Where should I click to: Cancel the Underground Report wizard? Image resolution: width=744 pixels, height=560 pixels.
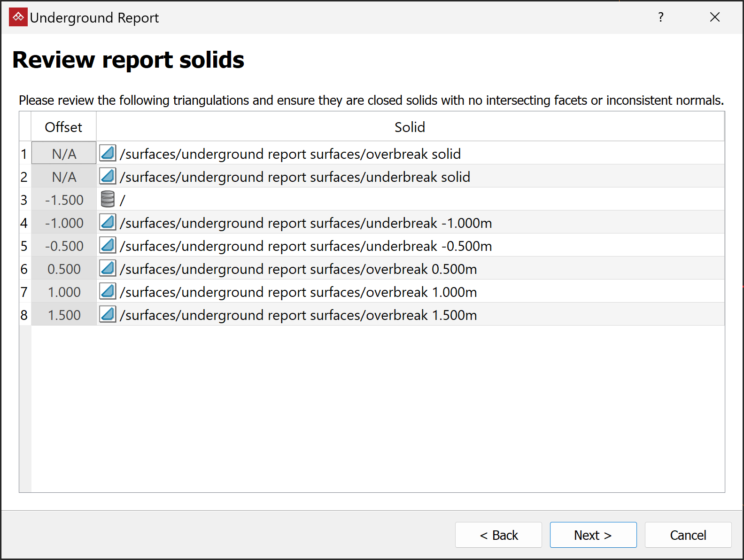[x=688, y=535]
